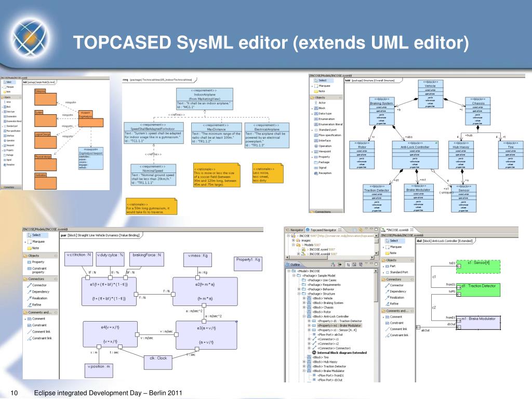Expand the images folder in Topcased Navigator

pyautogui.click(x=294, y=240)
